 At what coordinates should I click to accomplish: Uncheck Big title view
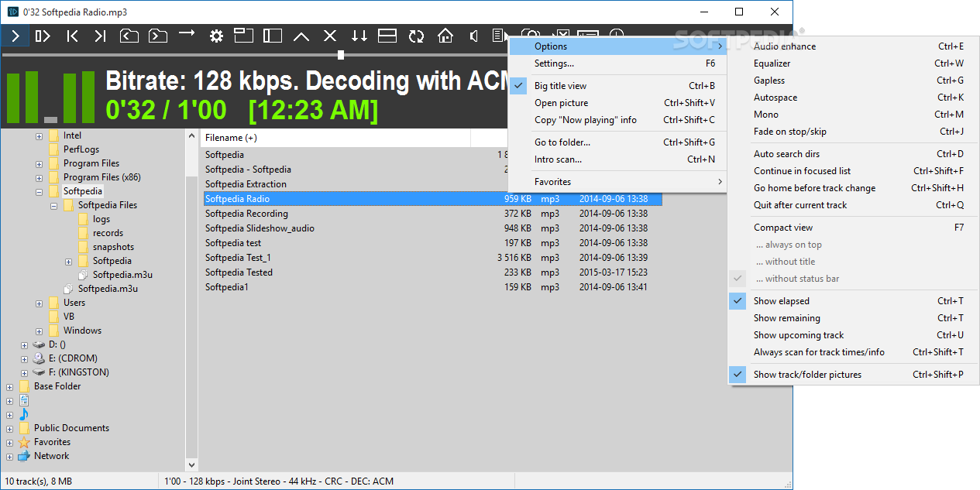point(617,86)
